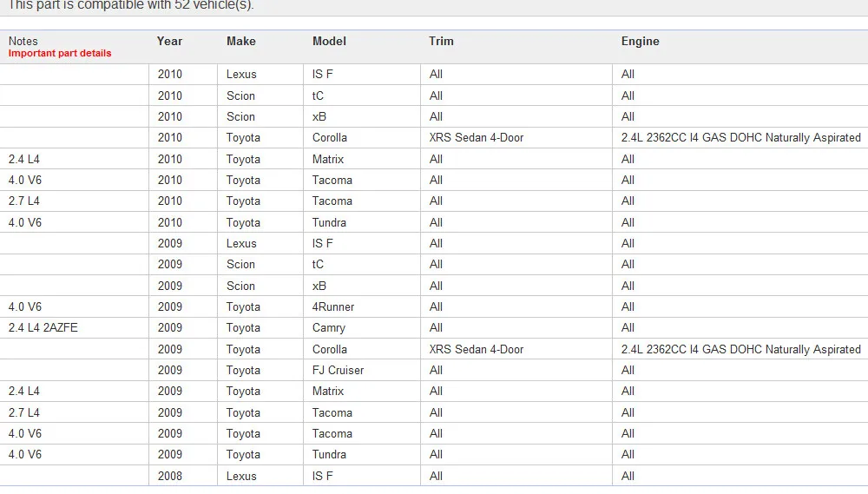Click the 2.4 L4 2AZFE note for Camry
This screenshot has height=494, width=868.
click(x=43, y=328)
